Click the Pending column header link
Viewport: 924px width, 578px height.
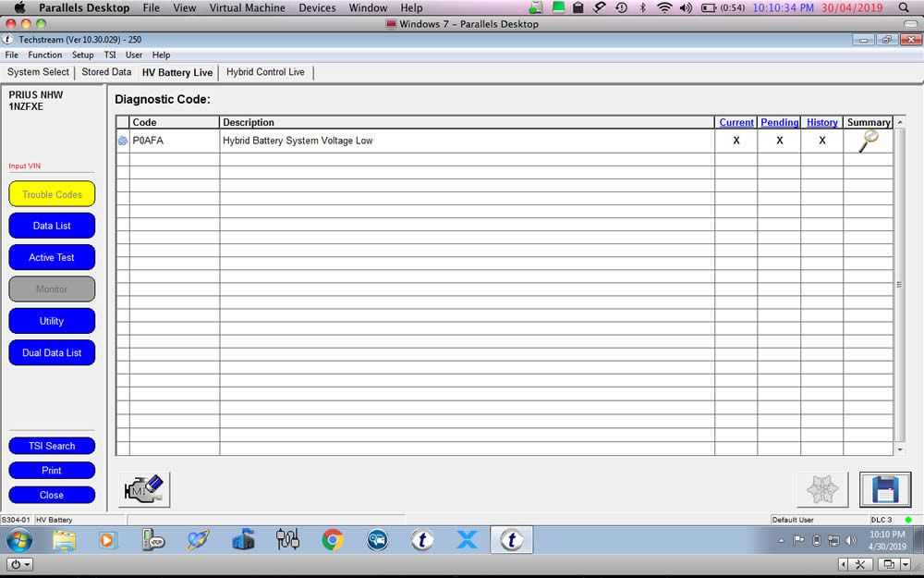pos(779,122)
